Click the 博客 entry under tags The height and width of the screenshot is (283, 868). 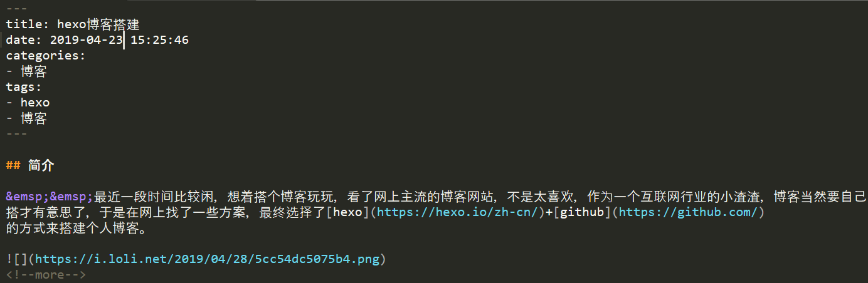34,118
